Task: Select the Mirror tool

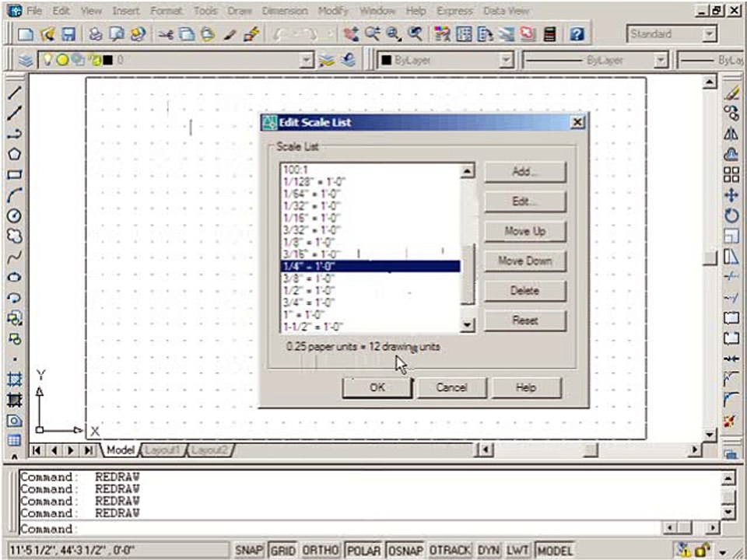Action: pos(731,133)
